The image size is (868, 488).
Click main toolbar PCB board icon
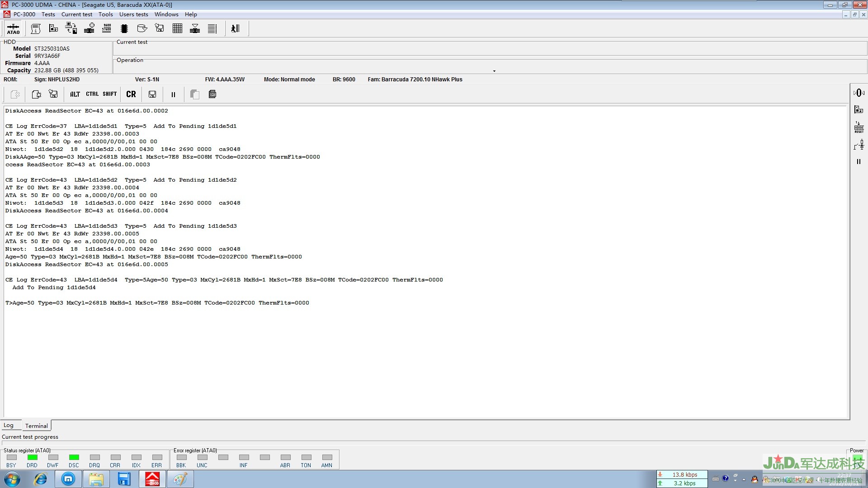tap(53, 28)
